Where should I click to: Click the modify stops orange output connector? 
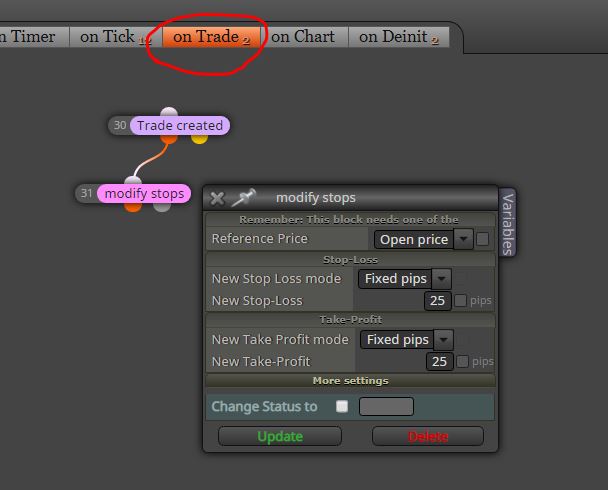tap(133, 207)
